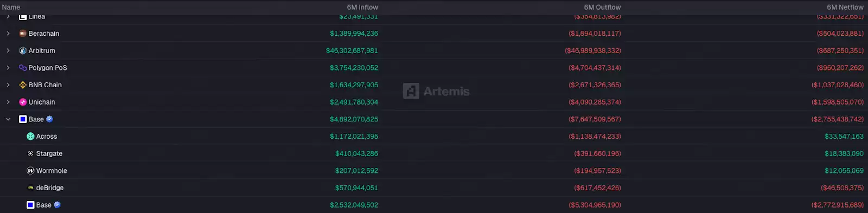The width and height of the screenshot is (868, 213).
Task: Click the Polygon PoS logo icon
Action: coord(23,68)
